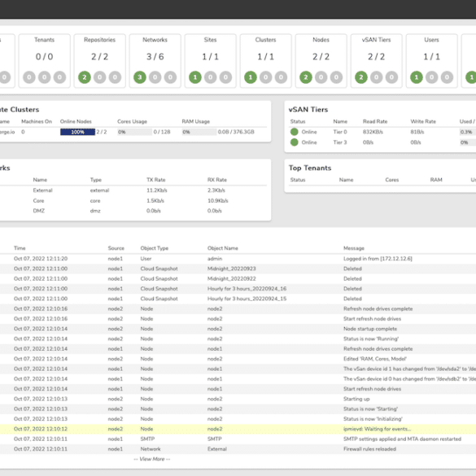Viewport: 476px width, 476px height.
Task: Click the green 1 badge in Clusters card
Action: [251, 77]
